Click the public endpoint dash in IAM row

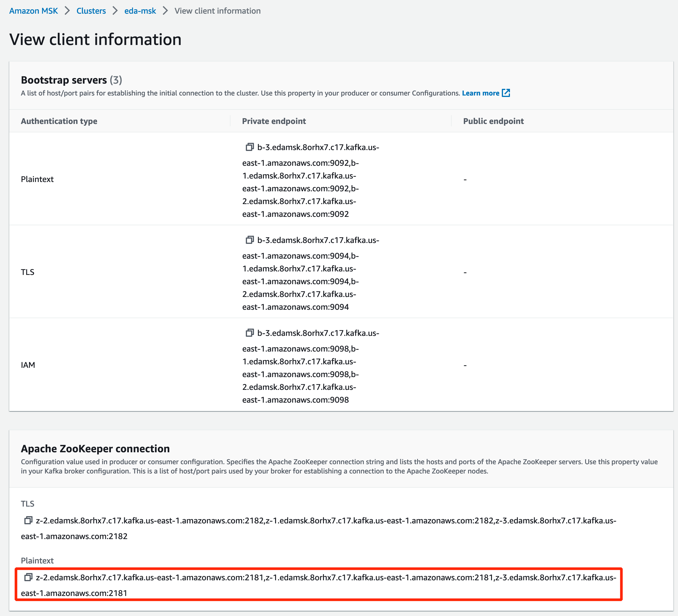click(465, 365)
